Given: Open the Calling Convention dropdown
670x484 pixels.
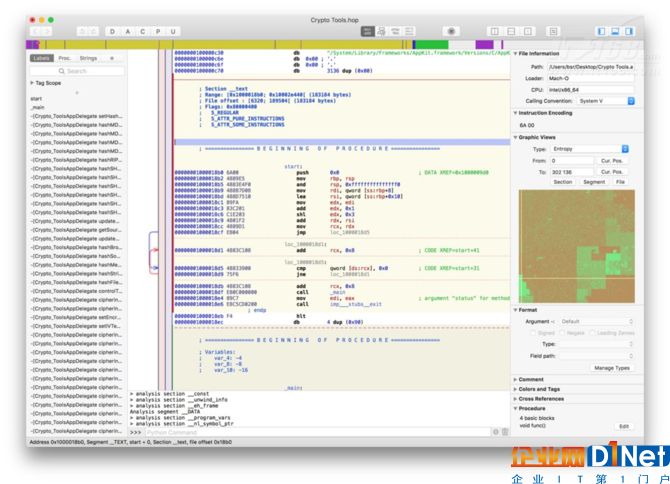Looking at the screenshot, I should pos(605,101).
